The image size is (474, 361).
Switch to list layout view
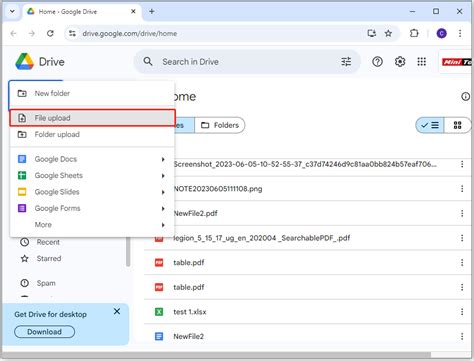click(430, 125)
